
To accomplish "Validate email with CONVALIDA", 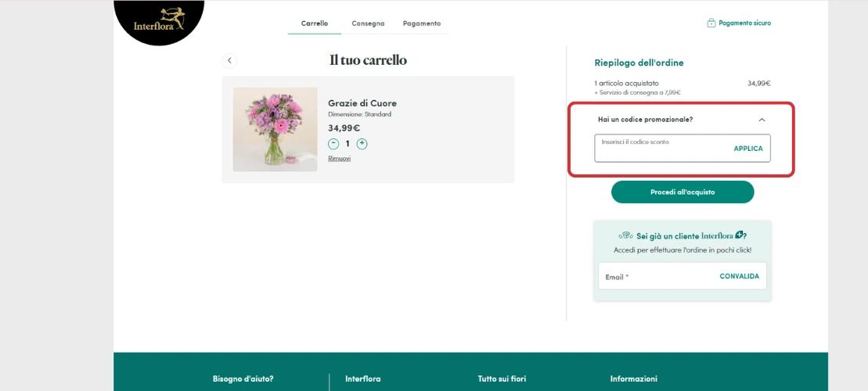I will click(x=739, y=276).
